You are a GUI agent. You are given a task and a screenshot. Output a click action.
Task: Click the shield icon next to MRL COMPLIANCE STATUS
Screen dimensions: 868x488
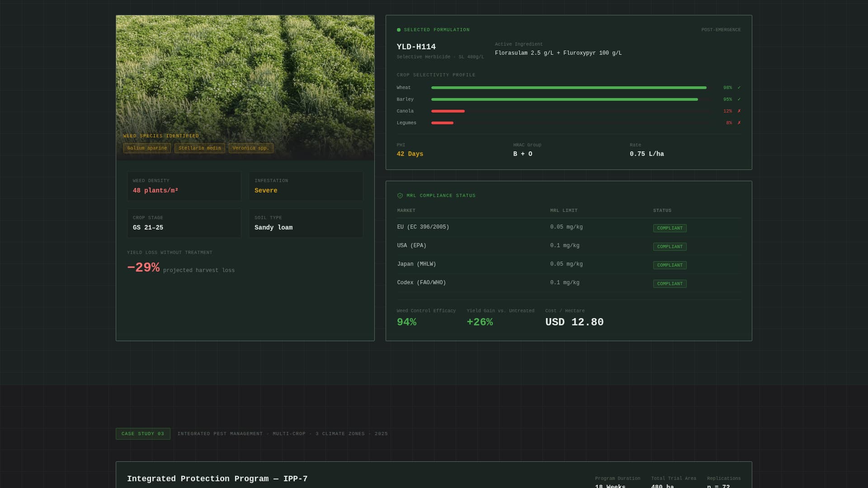400,196
